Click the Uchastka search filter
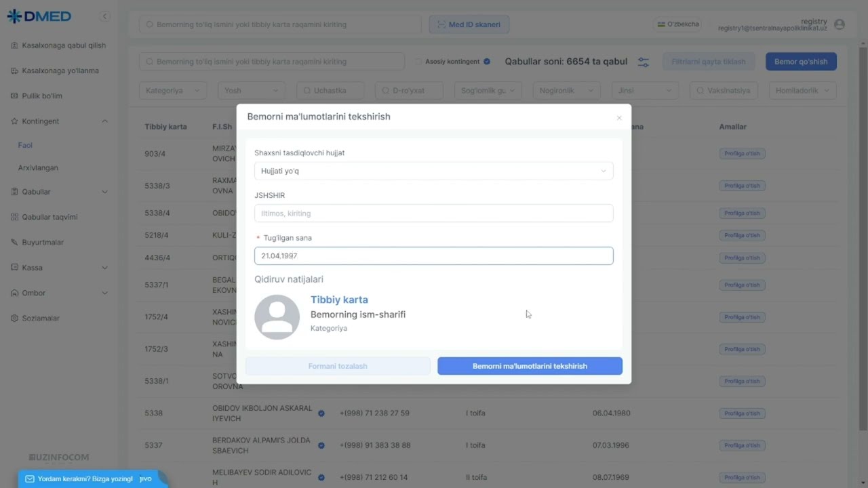The height and width of the screenshot is (488, 868). pyautogui.click(x=330, y=90)
